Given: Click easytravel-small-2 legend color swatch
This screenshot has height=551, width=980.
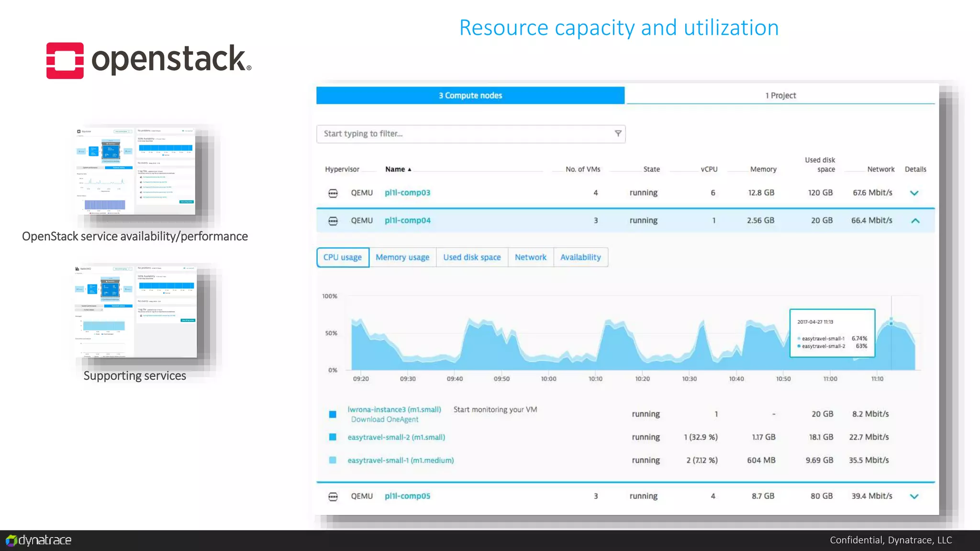Looking at the screenshot, I should (333, 437).
